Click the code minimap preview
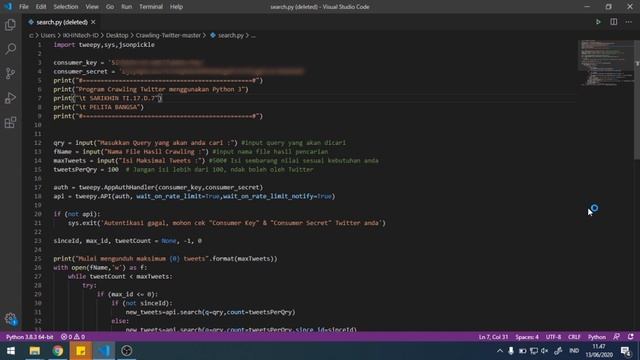640x360 pixels. click(x=606, y=62)
